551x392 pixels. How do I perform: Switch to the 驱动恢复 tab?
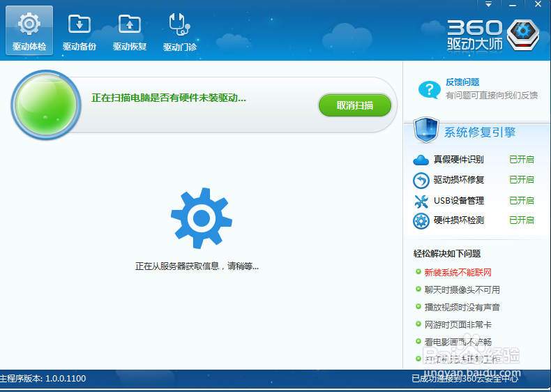tap(130, 32)
